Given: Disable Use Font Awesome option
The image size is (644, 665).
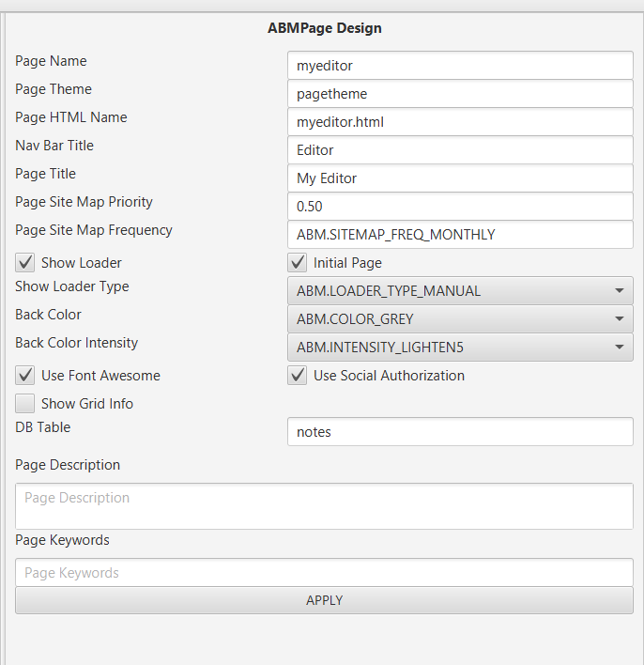Looking at the screenshot, I should [x=25, y=376].
